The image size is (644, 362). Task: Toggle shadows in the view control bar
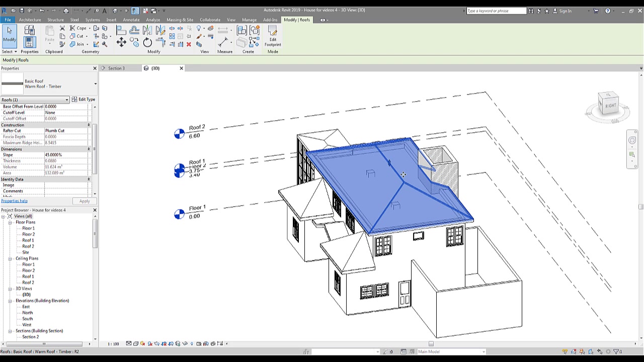pos(149,344)
